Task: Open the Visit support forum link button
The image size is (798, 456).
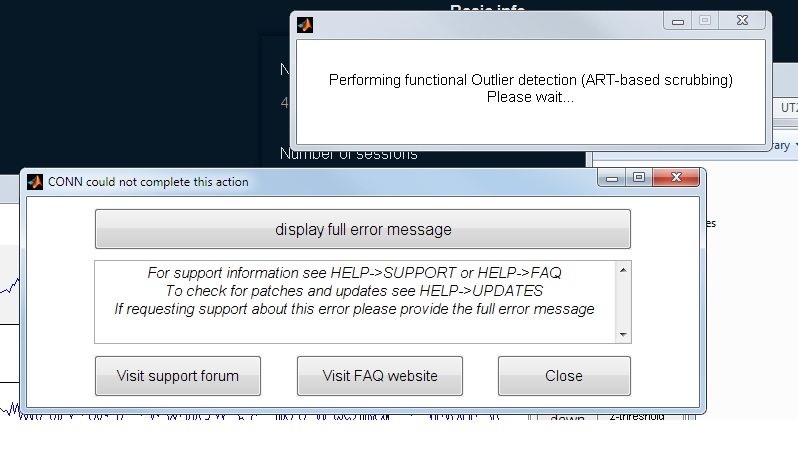Action: [177, 376]
